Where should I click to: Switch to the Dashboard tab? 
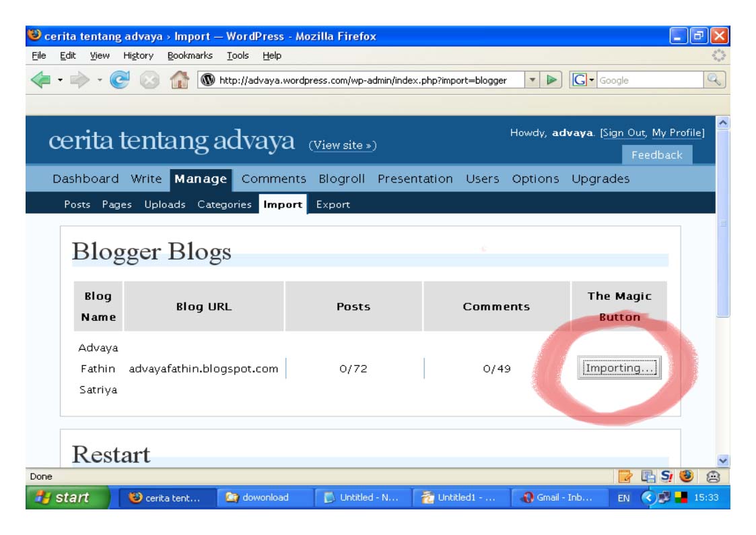coord(85,179)
